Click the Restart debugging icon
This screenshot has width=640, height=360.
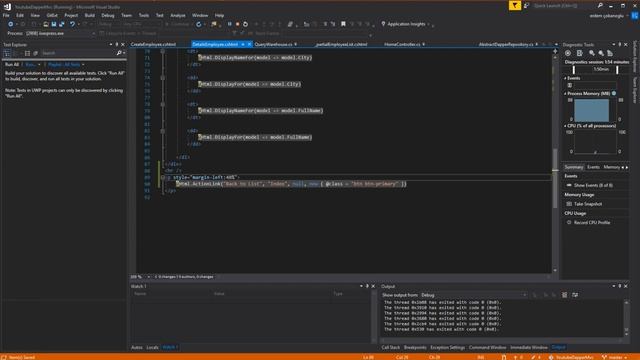[x=245, y=24]
